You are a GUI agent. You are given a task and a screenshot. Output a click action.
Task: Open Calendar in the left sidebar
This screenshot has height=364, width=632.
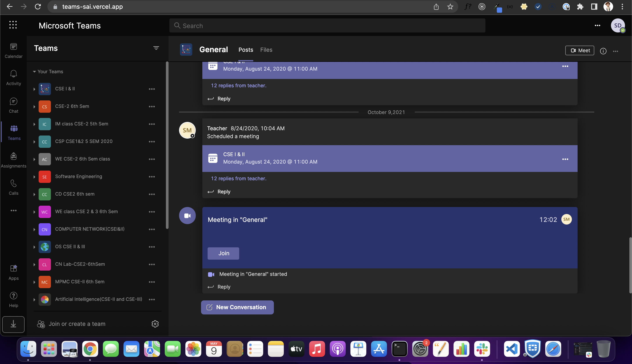click(x=14, y=50)
